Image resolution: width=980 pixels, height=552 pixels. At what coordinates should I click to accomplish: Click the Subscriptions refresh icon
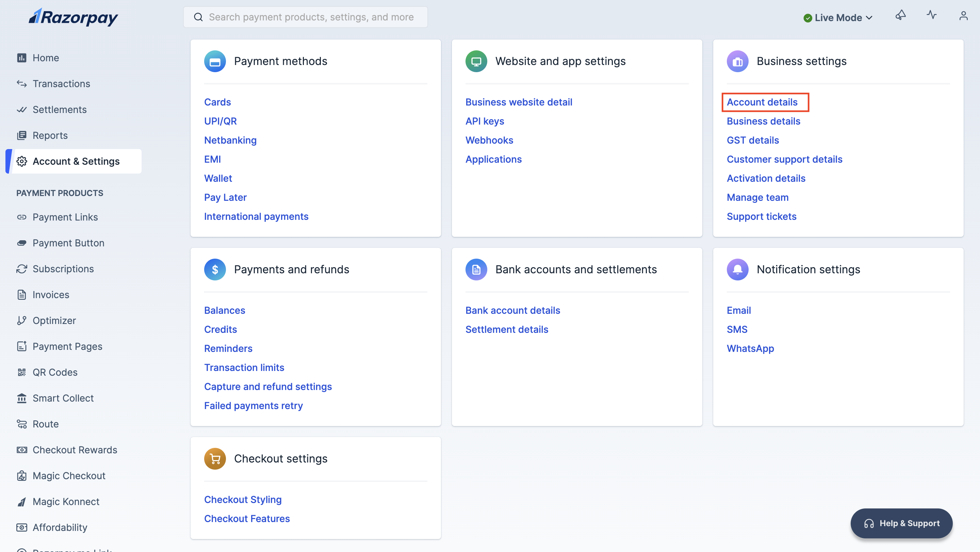(22, 269)
